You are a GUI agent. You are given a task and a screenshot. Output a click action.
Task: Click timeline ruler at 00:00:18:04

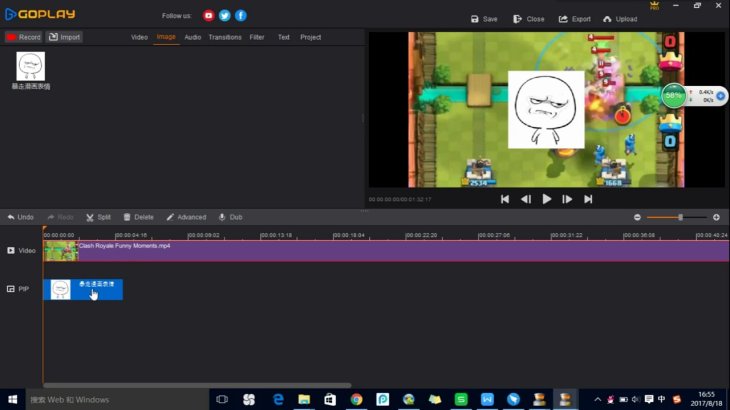348,235
